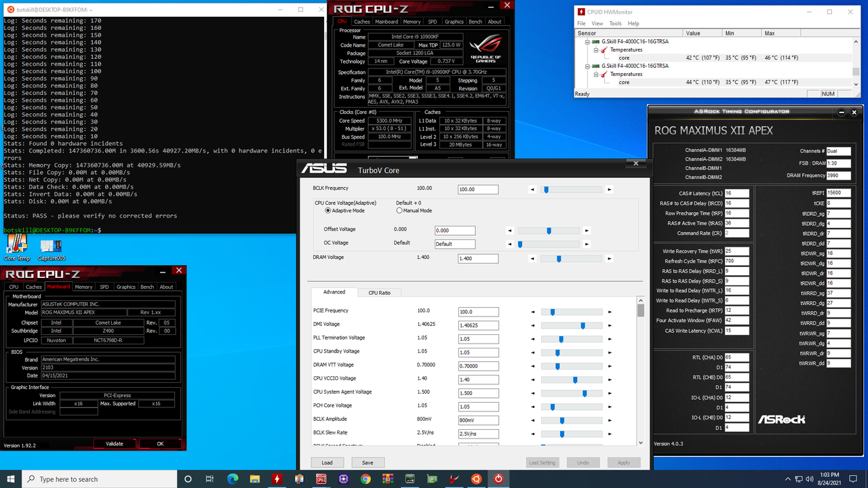This screenshot has width=868, height=488.
Task: Click the TurboV Advanced list vertical scrollbar
Action: point(641,371)
